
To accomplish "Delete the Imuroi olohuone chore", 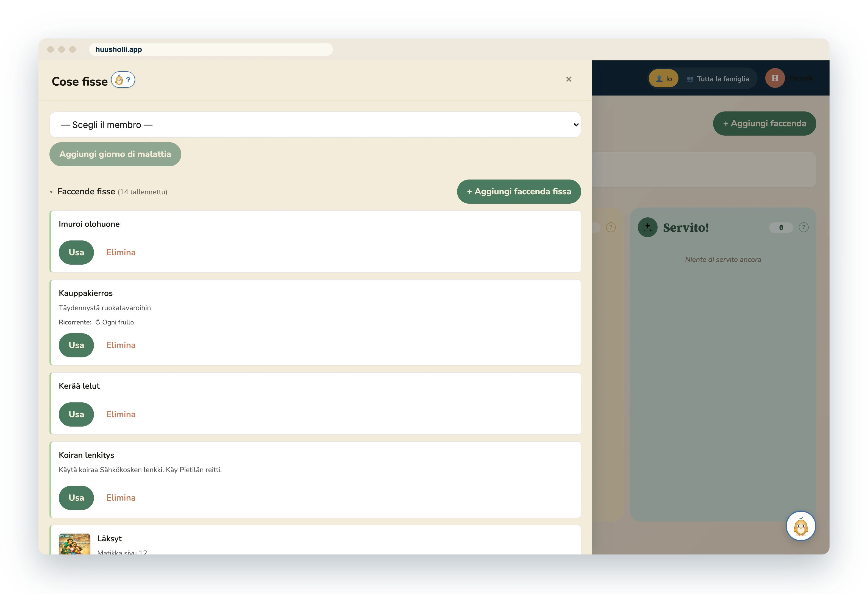I will [121, 252].
